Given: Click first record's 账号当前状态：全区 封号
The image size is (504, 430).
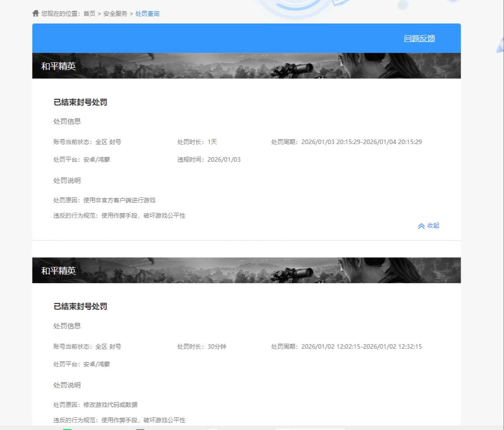Looking at the screenshot, I should pyautogui.click(x=87, y=142).
